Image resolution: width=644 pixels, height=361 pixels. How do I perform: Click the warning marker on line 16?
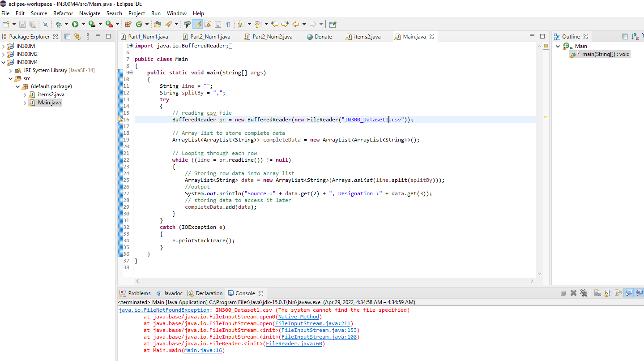pos(120,120)
